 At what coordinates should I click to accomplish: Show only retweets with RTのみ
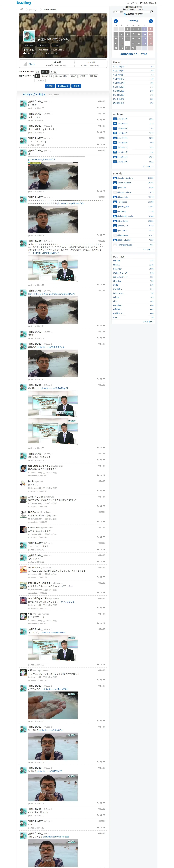(73, 76)
